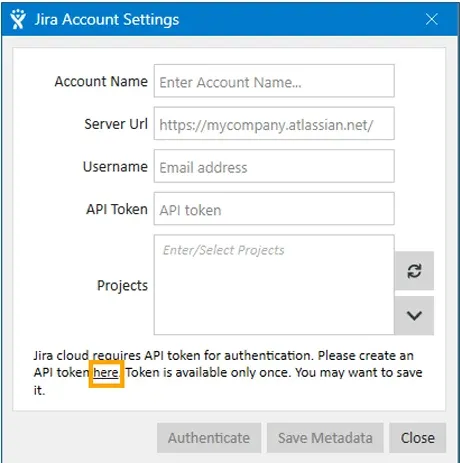Click the Account Name input field
Viewport: 460px width, 463px height.
[x=274, y=81]
